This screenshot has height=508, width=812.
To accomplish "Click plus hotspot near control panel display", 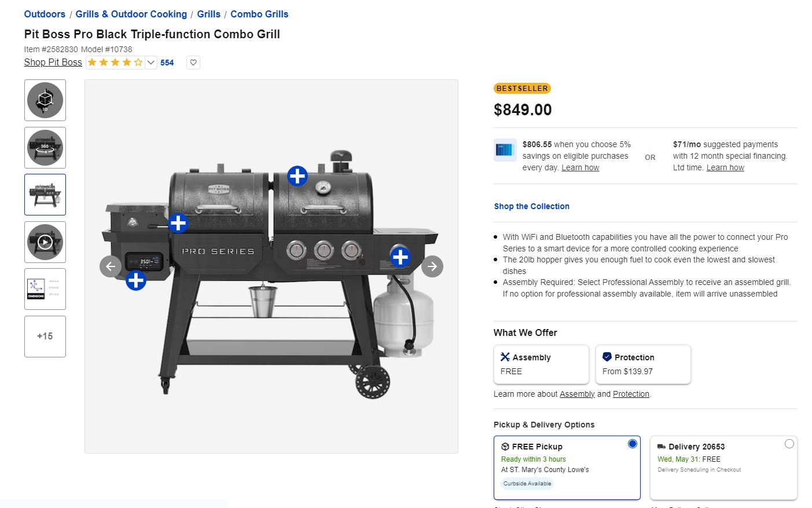I will tap(136, 280).
